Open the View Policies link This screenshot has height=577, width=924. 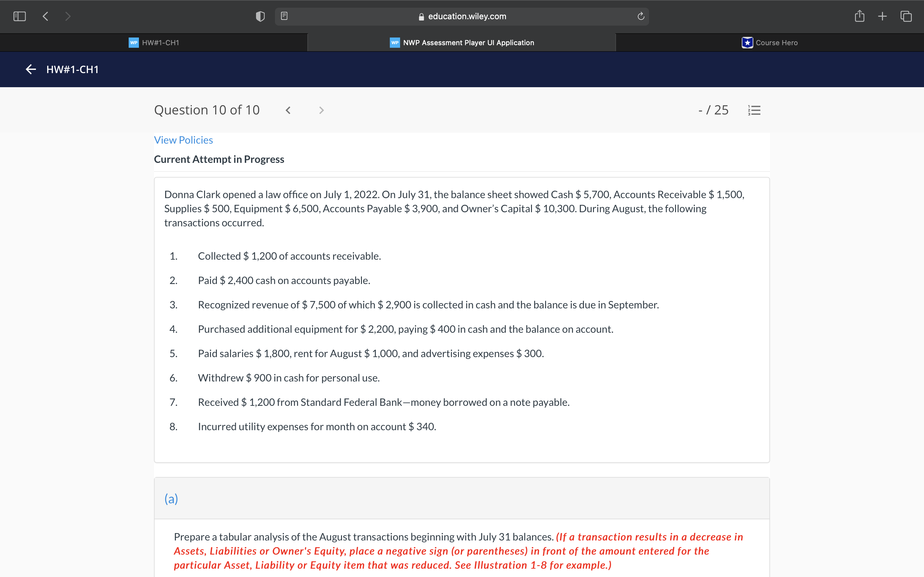pyautogui.click(x=183, y=140)
